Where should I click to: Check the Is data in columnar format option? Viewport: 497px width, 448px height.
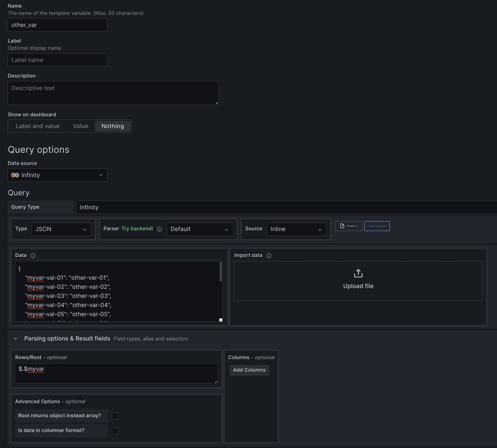click(115, 431)
